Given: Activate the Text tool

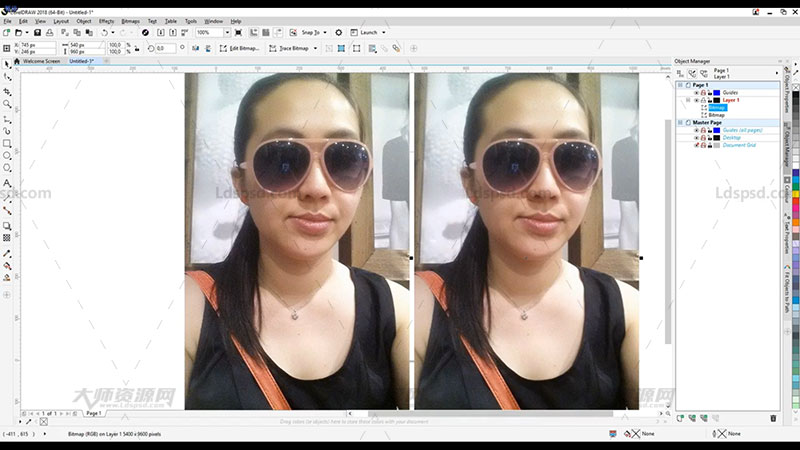Looking at the screenshot, I should [x=7, y=183].
